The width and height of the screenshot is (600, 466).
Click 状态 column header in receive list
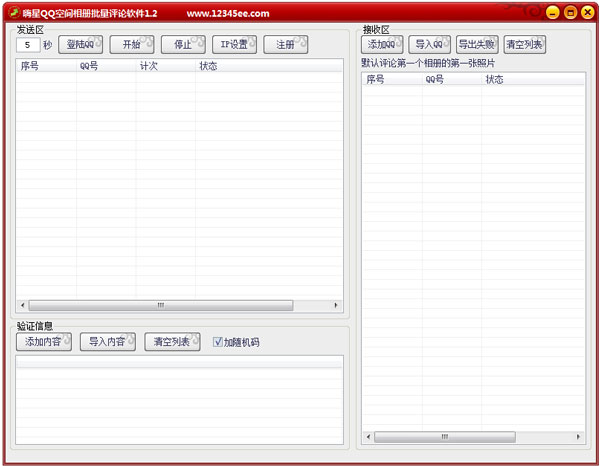(533, 79)
